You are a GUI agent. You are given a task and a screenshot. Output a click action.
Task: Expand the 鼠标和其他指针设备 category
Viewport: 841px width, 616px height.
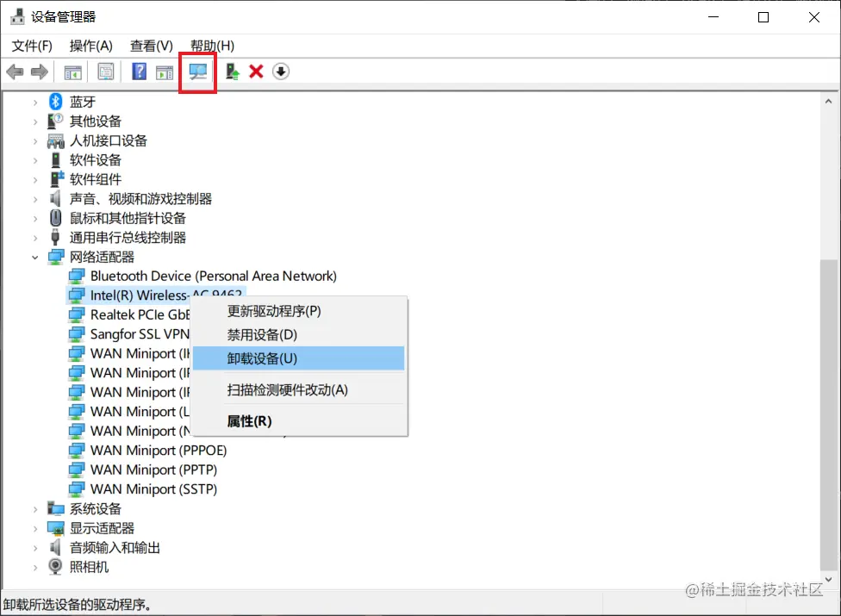35,218
